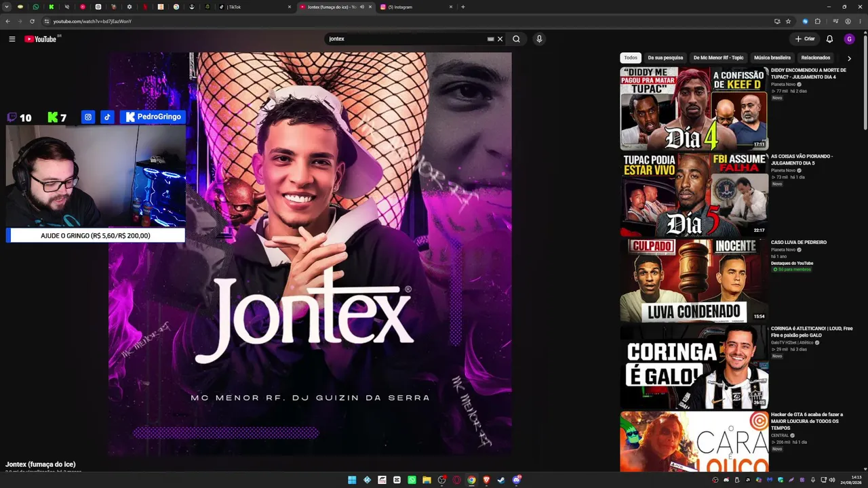Start voice search with microphone
This screenshot has height=488, width=868.
(539, 39)
